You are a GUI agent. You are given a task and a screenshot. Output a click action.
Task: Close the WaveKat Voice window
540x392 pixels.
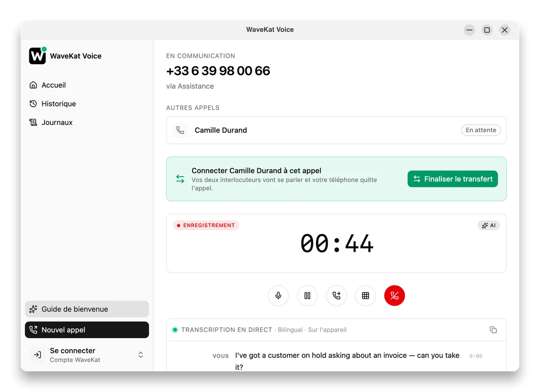(x=504, y=30)
